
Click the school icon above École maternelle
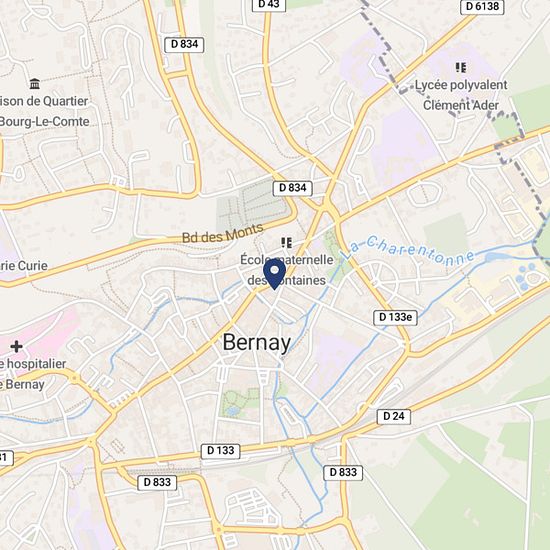pyautogui.click(x=287, y=243)
